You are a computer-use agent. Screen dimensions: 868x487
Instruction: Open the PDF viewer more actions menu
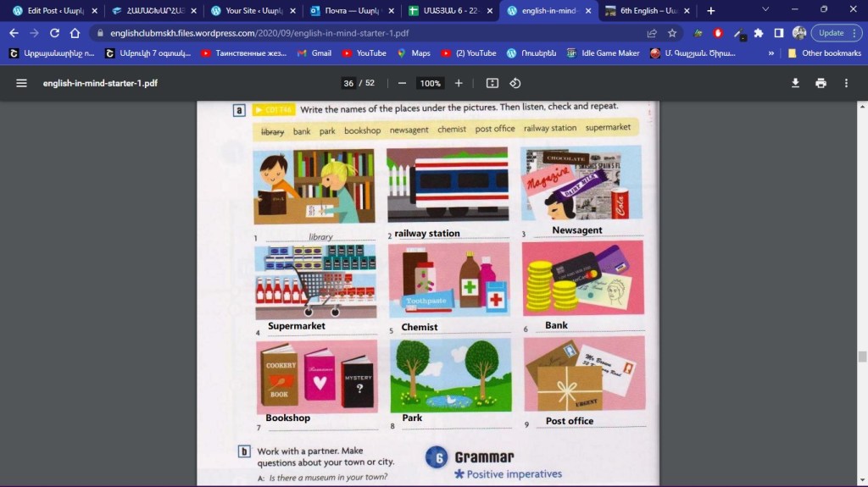pos(846,84)
